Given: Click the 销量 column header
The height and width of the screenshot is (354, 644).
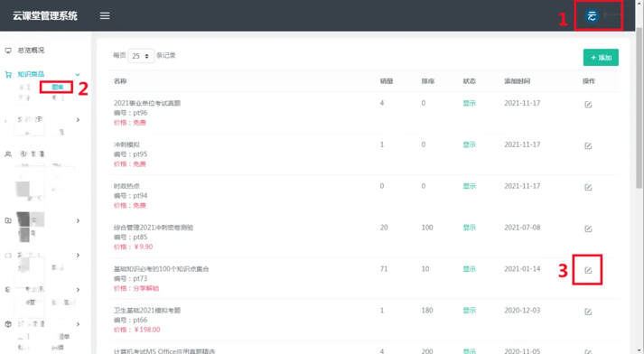Looking at the screenshot, I should pos(387,81).
